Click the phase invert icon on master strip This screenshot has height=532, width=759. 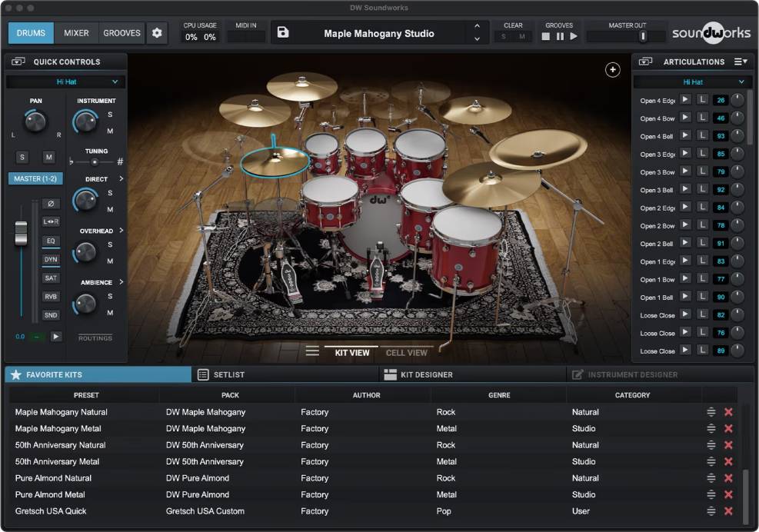pos(51,203)
